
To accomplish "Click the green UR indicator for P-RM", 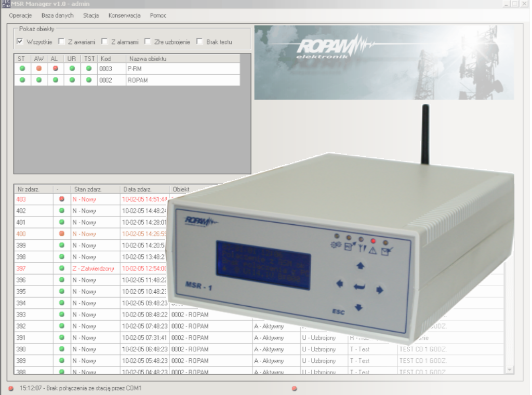I will (x=72, y=69).
